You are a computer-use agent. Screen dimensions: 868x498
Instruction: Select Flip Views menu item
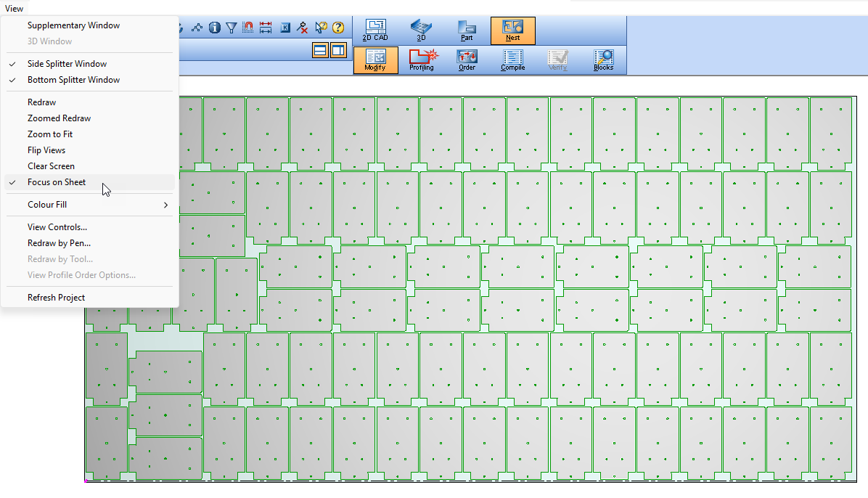click(x=90, y=151)
